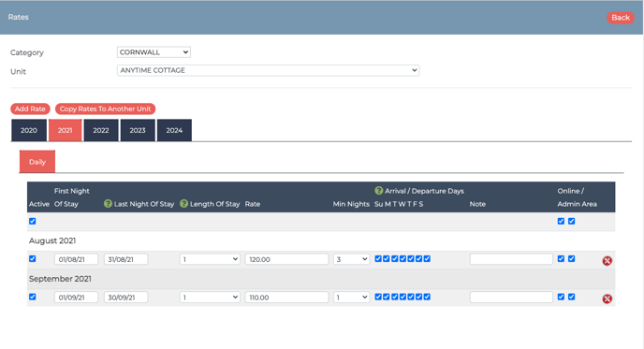This screenshot has height=349, width=644.
Task: Open help icon for Length Of Stay
Action: (183, 204)
